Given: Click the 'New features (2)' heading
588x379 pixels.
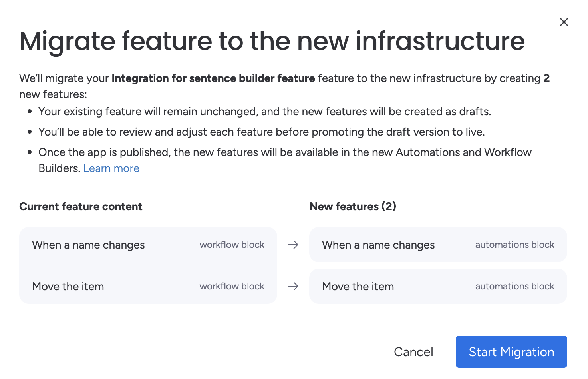Looking at the screenshot, I should point(353,206).
